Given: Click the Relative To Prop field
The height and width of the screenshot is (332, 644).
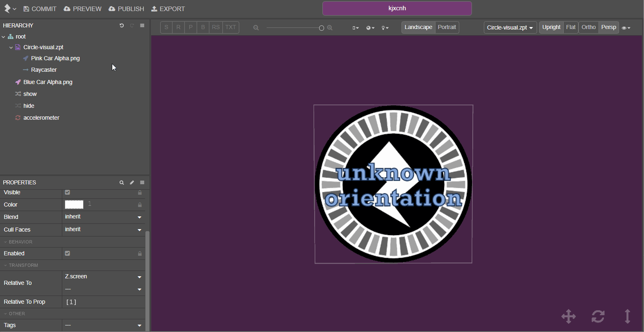Looking at the screenshot, I should pos(103,302).
